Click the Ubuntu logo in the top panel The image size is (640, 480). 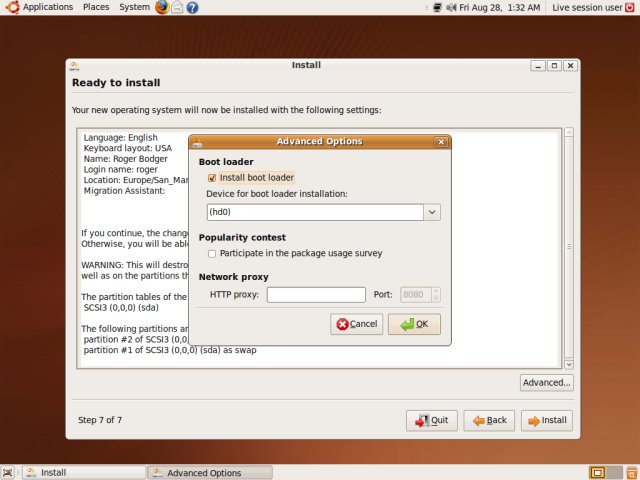[x=12, y=7]
